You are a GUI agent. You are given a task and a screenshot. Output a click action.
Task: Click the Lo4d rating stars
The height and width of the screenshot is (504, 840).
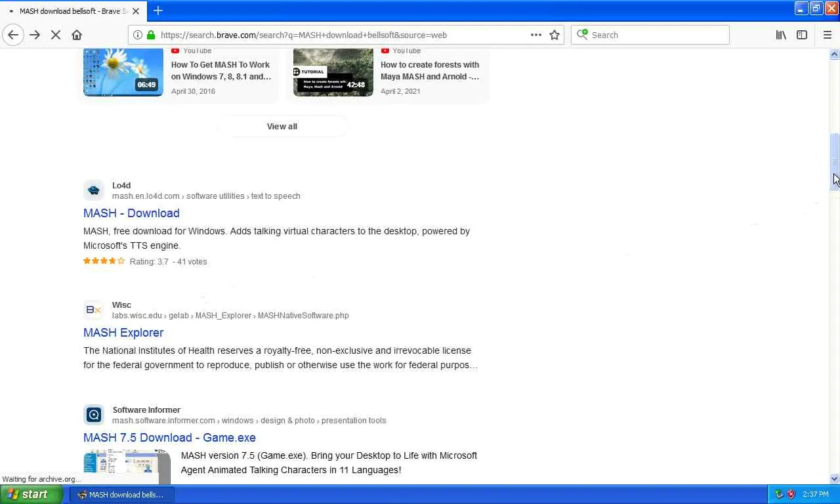click(104, 261)
